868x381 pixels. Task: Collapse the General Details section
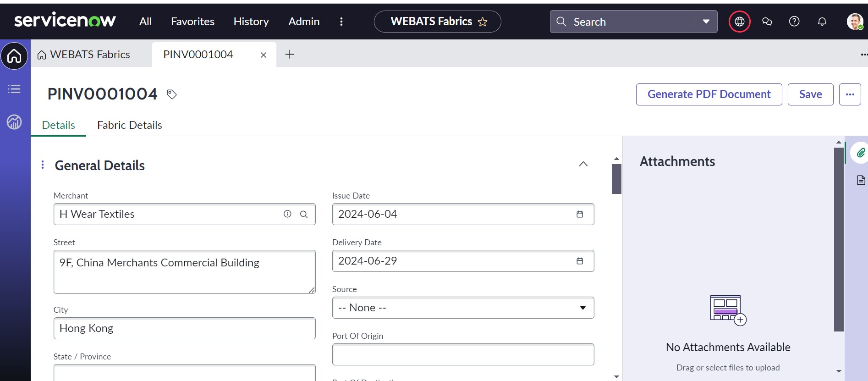tap(583, 164)
